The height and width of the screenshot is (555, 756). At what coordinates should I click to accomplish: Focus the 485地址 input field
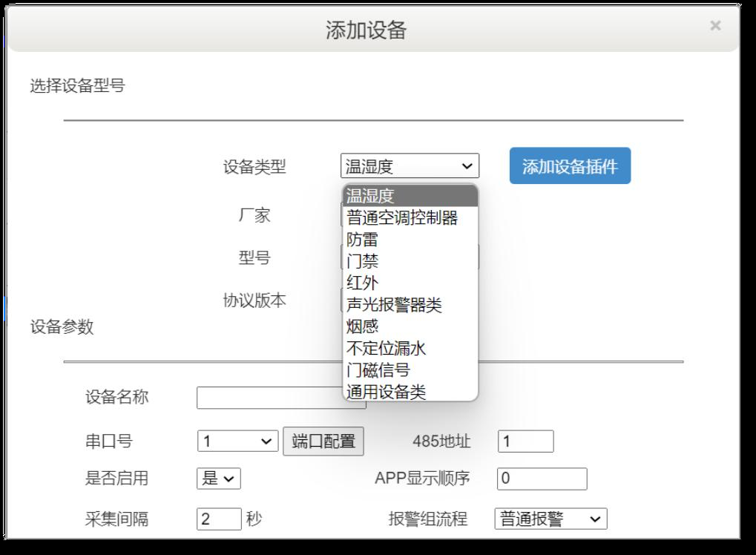[x=525, y=441]
